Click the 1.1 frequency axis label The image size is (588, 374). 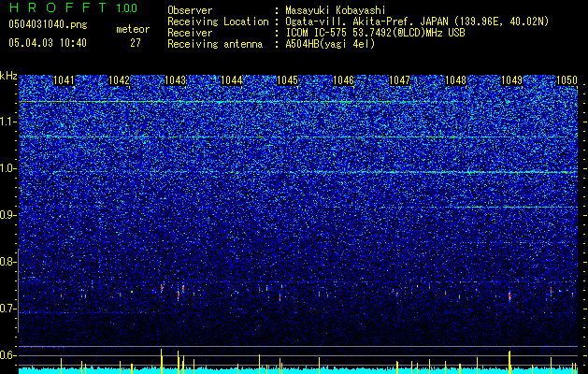click(7, 122)
